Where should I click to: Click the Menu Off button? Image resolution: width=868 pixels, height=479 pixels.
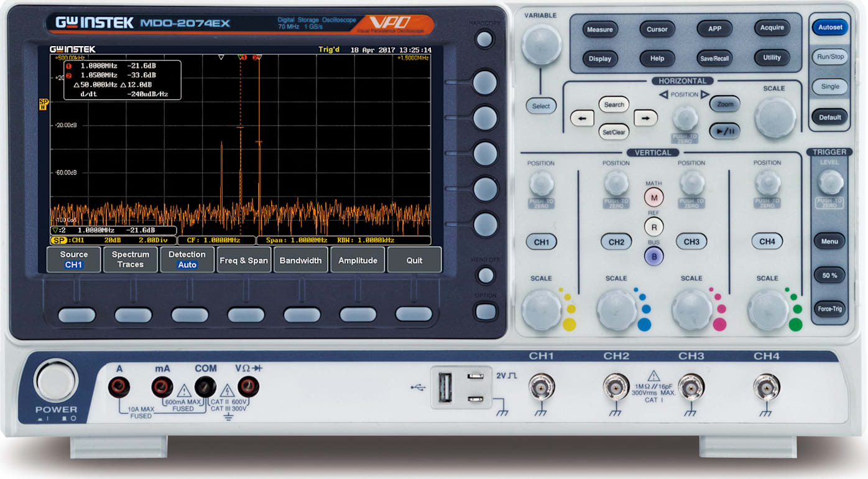pyautogui.click(x=486, y=275)
